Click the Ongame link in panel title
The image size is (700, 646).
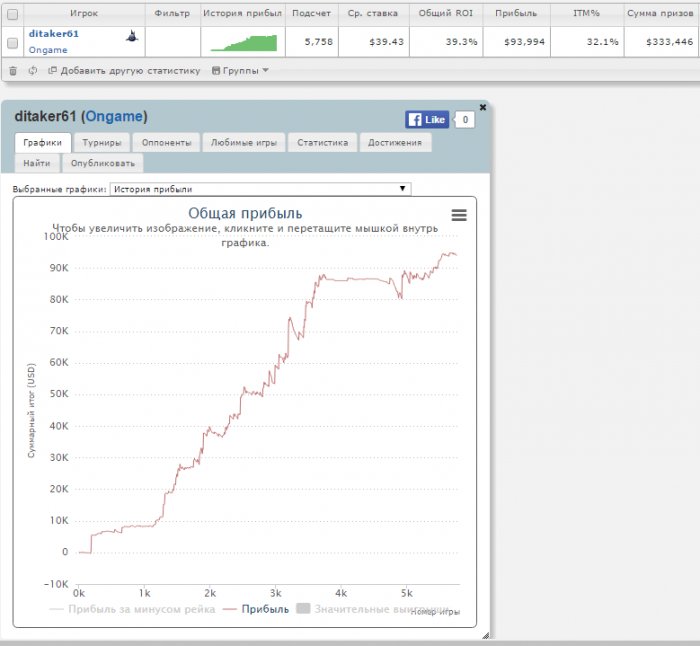click(x=114, y=117)
